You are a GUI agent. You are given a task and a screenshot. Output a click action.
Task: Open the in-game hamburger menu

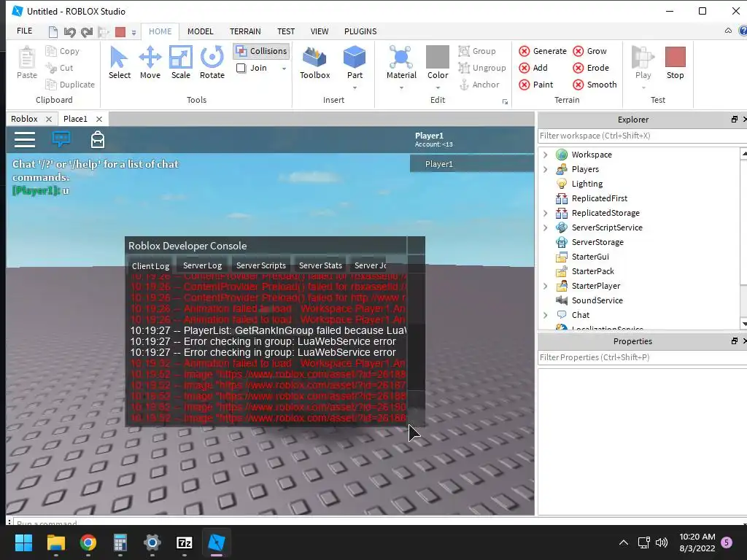coord(25,139)
